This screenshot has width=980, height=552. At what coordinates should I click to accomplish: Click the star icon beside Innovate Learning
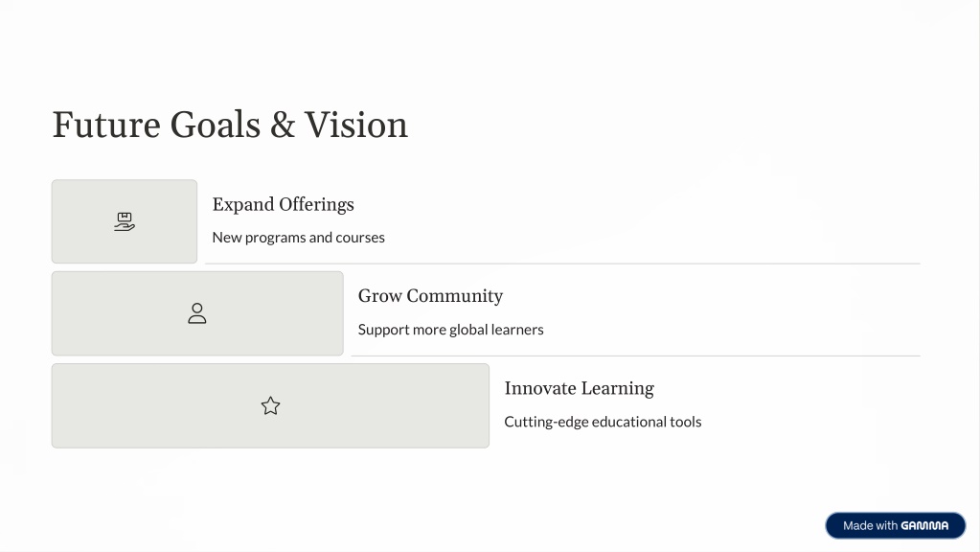coord(270,405)
